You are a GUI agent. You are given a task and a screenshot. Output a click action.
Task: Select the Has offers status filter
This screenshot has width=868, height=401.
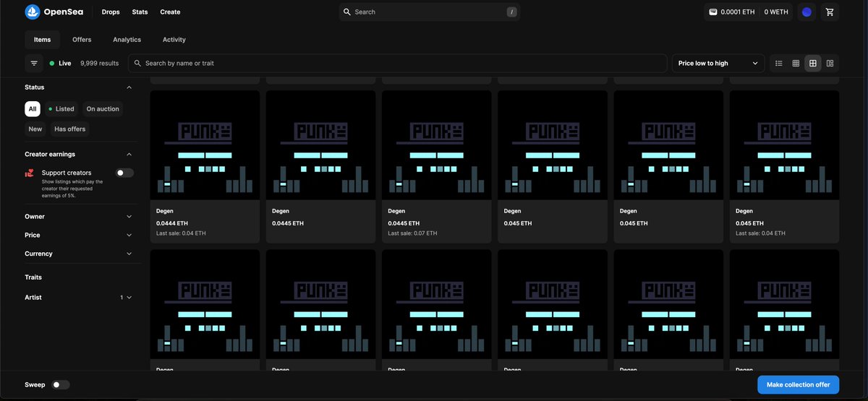click(69, 129)
